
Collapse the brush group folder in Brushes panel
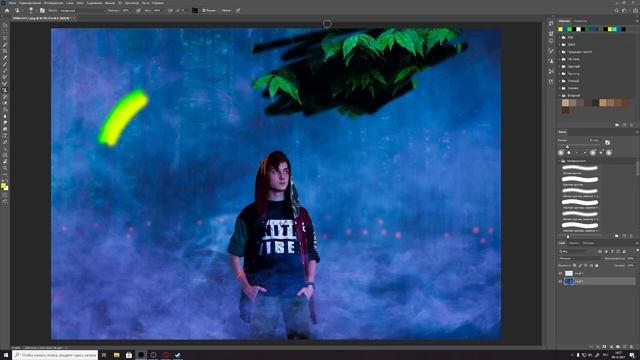pyautogui.click(x=559, y=161)
